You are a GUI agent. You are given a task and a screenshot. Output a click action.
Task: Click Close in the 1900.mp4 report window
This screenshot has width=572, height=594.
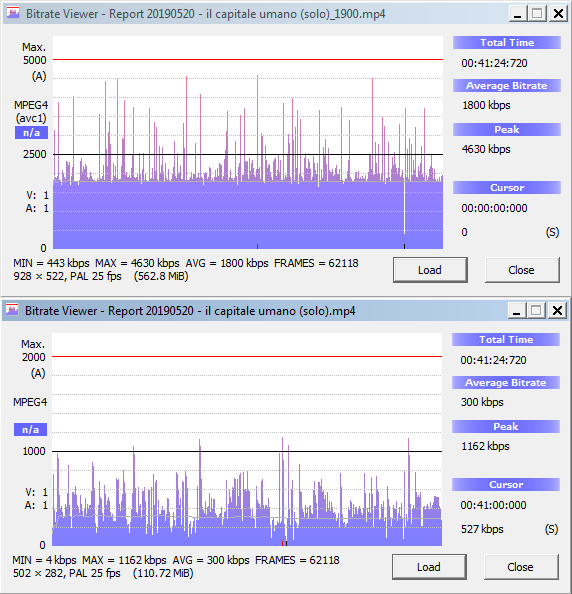point(522,270)
